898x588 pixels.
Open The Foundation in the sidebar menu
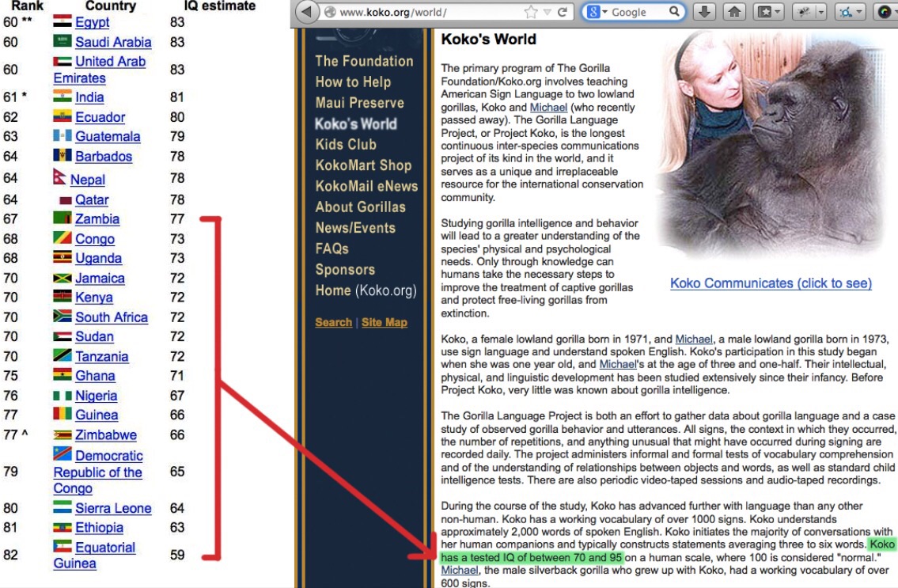(364, 61)
